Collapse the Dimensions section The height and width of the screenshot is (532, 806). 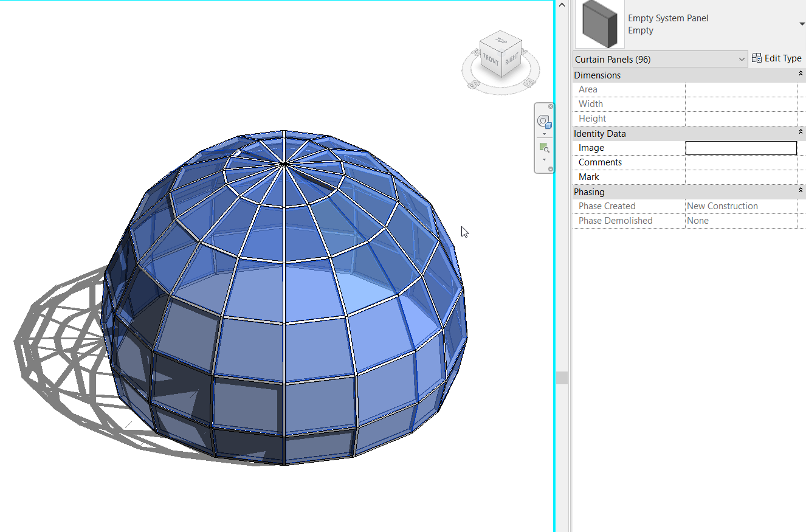click(x=801, y=74)
